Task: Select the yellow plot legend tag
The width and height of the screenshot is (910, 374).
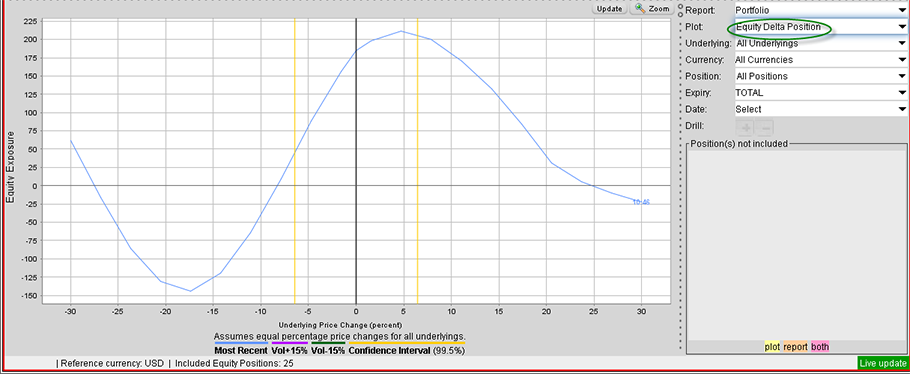Action: (772, 347)
